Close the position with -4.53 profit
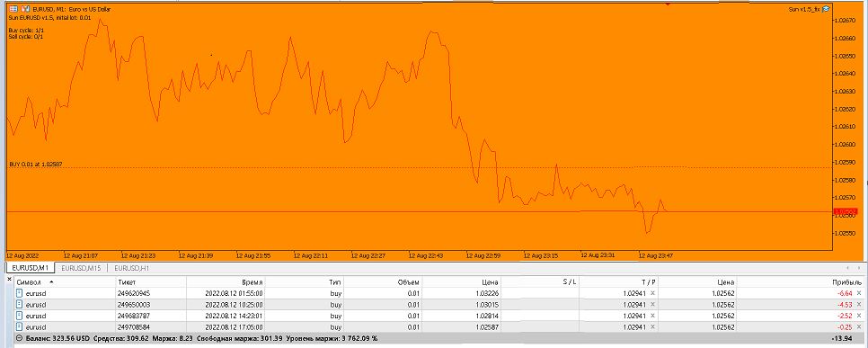This screenshot has width=868, height=348. 859,305
